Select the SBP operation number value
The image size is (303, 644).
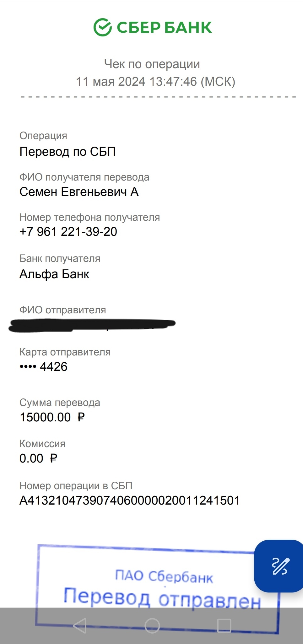[x=130, y=501]
